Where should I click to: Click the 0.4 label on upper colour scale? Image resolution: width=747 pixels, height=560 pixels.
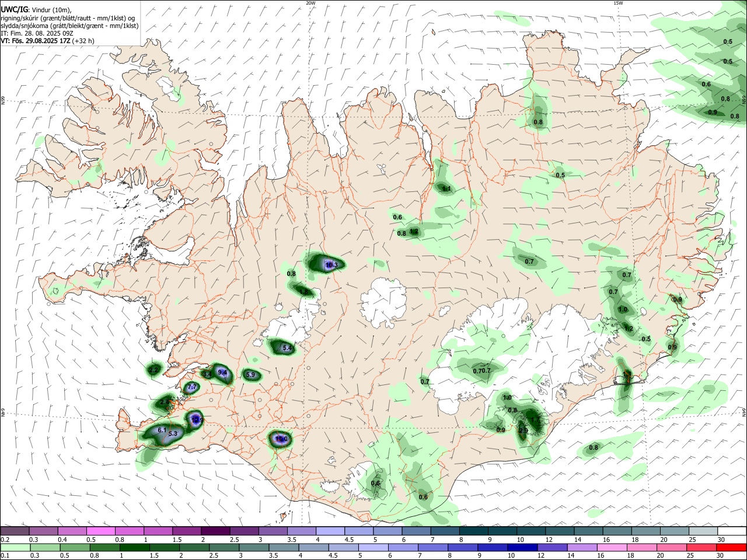pyautogui.click(x=62, y=540)
